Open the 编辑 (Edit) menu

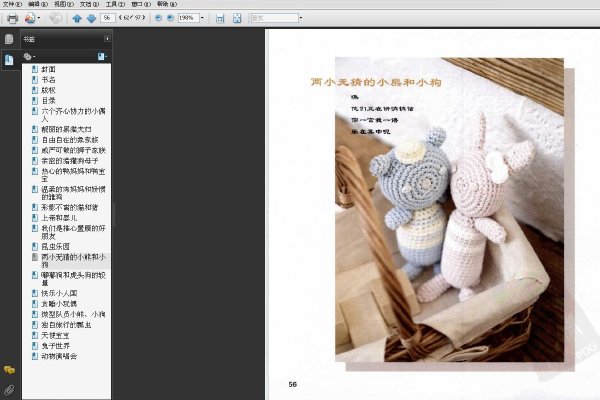click(x=38, y=4)
